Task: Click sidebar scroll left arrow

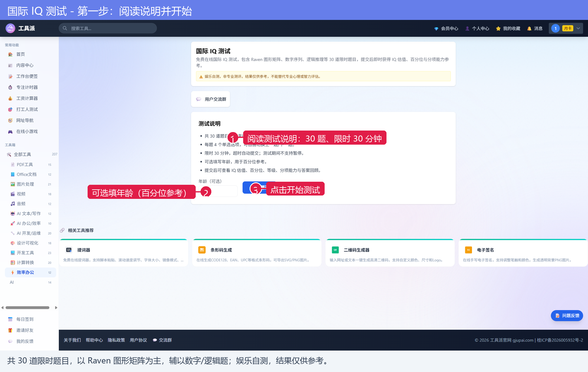Action: click(2, 308)
